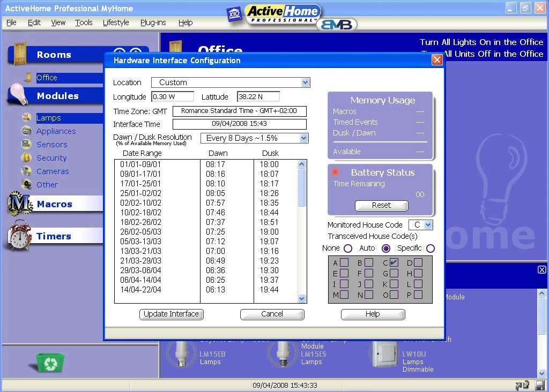Expand the Dawn / Dusk Resolution dropdown
This screenshot has height=392, width=549.
tap(303, 138)
